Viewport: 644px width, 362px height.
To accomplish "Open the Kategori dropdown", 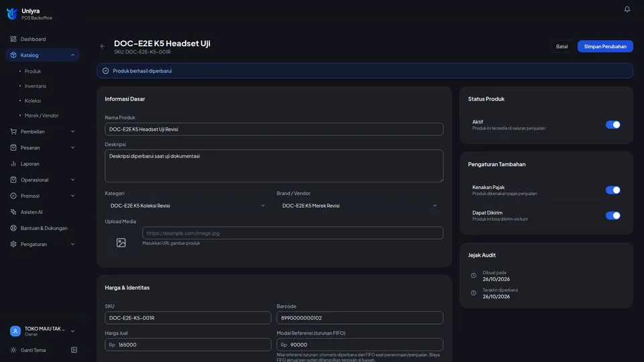I will pos(188,206).
